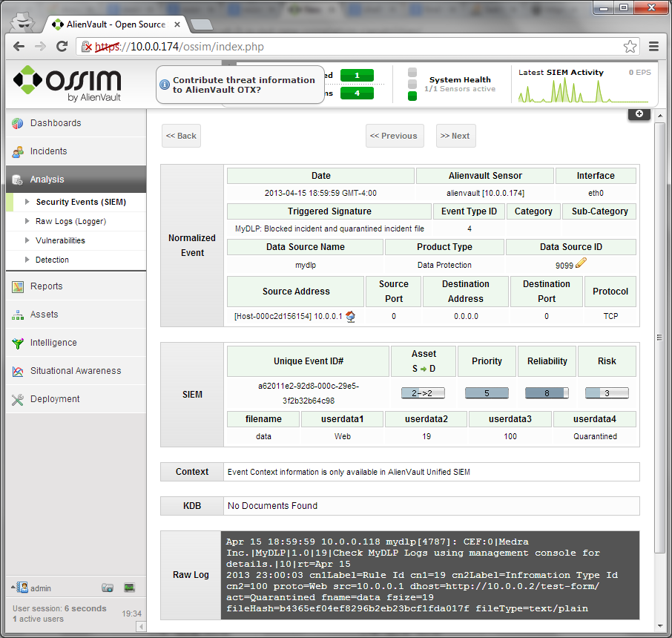The image size is (672, 638).
Task: Click the MyDLP blocked incident signature text
Action: coord(329,228)
